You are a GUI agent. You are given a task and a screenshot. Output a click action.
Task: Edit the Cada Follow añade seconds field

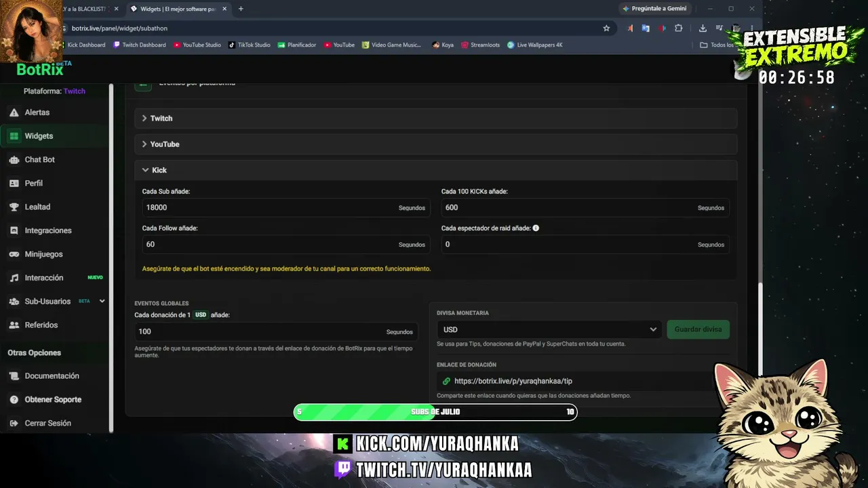coord(285,245)
